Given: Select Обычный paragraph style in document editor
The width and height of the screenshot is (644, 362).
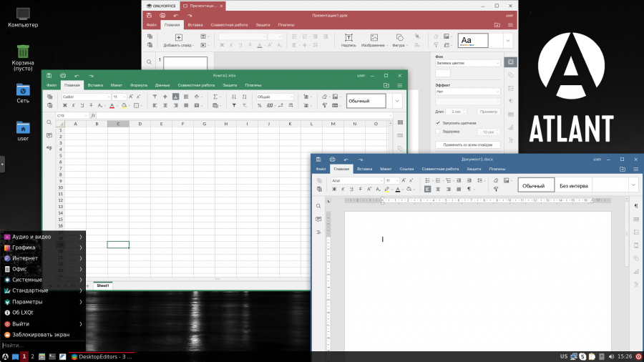Looking at the screenshot, I should pos(536,186).
